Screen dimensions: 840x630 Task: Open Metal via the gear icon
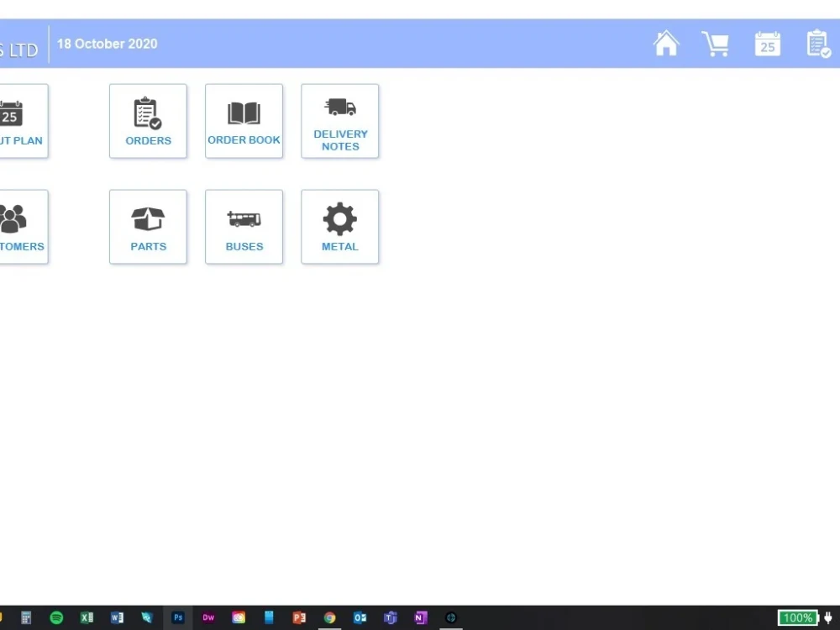point(339,226)
